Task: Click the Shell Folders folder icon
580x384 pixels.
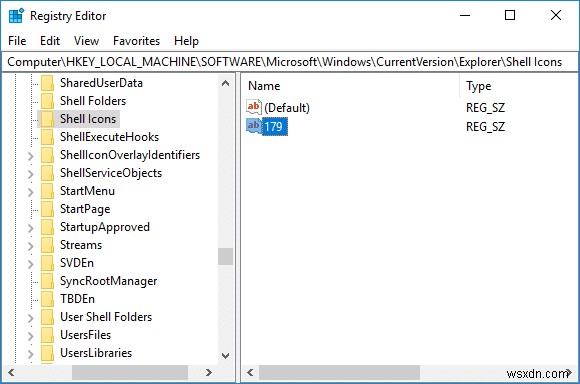Action: pyautogui.click(x=47, y=101)
